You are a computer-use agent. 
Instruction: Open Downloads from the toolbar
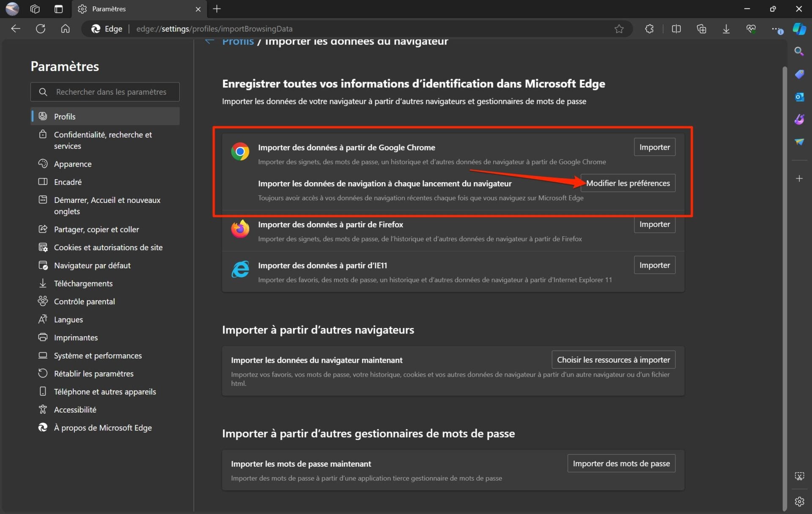tap(726, 29)
